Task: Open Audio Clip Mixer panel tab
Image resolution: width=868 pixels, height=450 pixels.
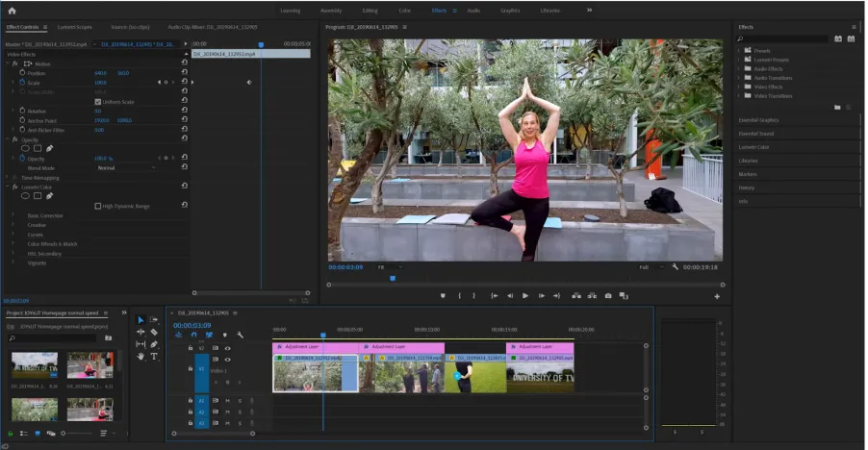Action: point(213,27)
